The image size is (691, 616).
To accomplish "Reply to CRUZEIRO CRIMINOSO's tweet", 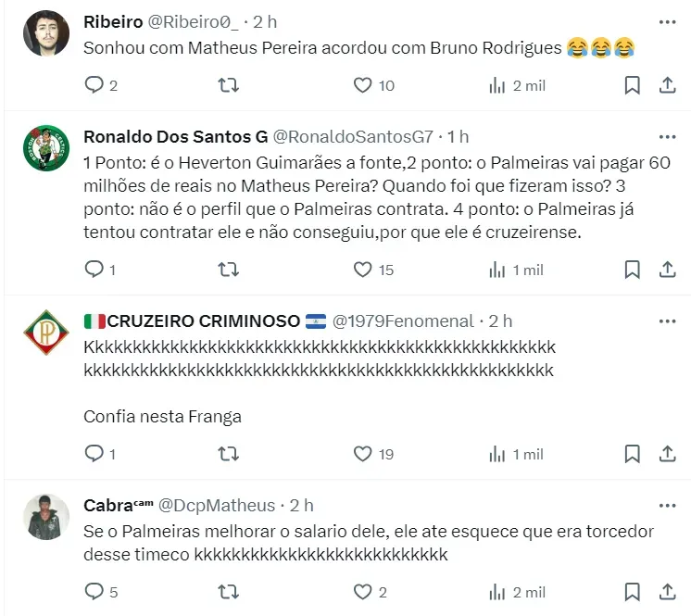I will click(94, 454).
